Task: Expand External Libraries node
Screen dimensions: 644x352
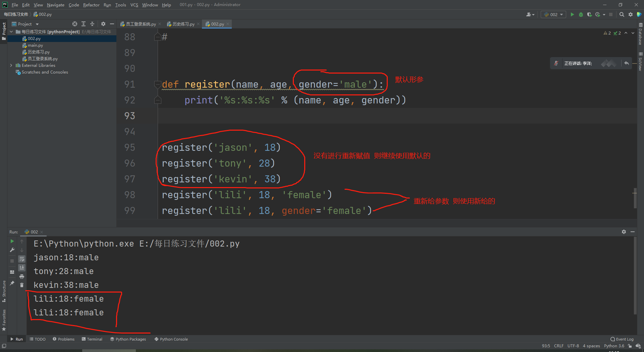Action: [11, 65]
